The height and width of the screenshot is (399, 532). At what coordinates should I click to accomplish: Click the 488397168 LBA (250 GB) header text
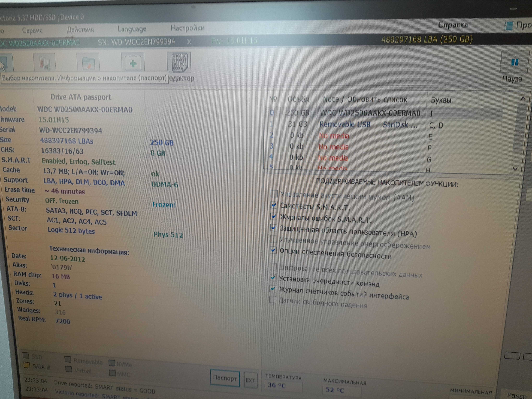[x=427, y=39]
